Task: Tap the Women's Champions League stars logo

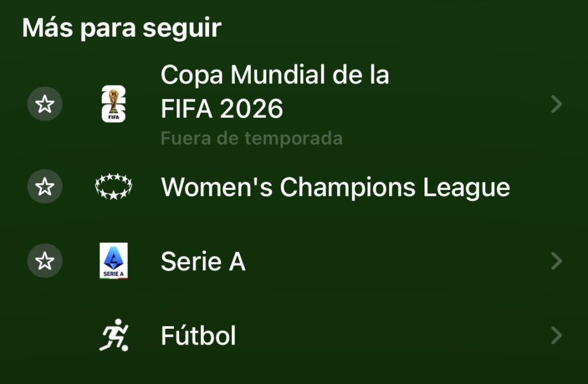Action: (x=114, y=187)
